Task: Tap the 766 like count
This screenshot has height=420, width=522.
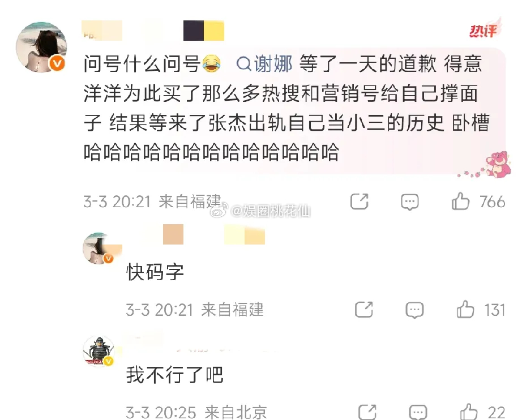Action: coord(493,202)
